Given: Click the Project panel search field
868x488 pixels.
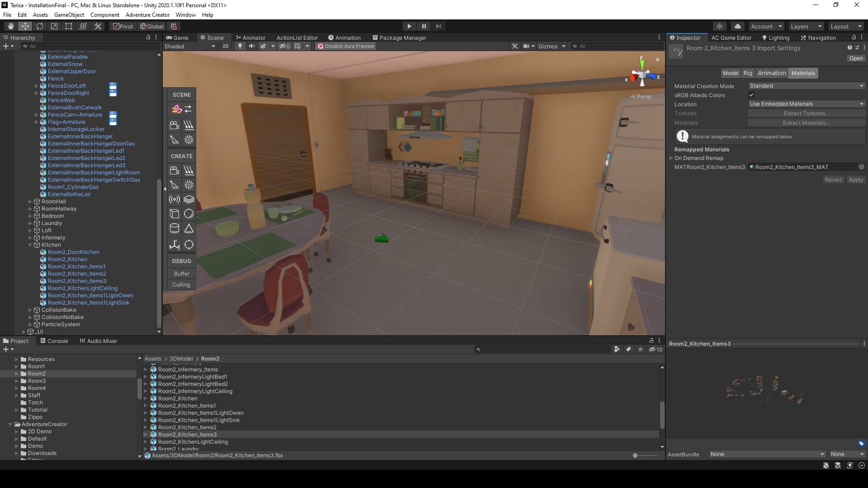Looking at the screenshot, I should click(x=542, y=349).
